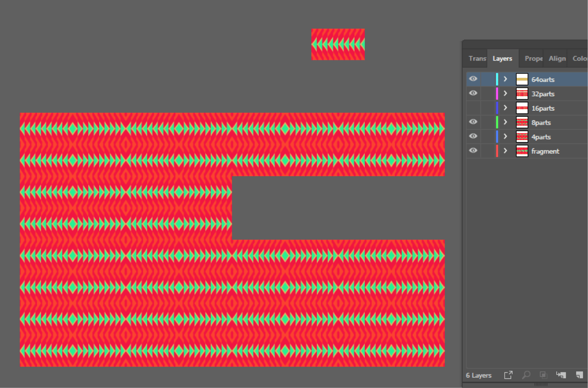The height and width of the screenshot is (388, 588).
Task: Expand the 8parts layer
Action: 505,122
